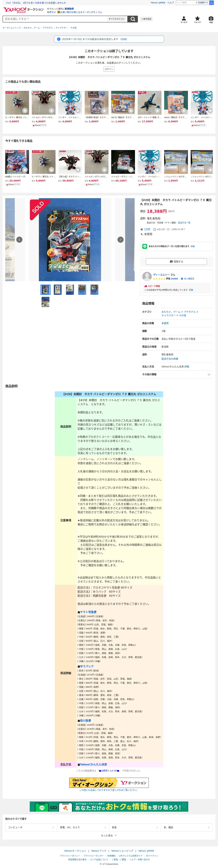Screen dimensions: 218x868
Task: Click 質問する button
Action: pos(176,261)
